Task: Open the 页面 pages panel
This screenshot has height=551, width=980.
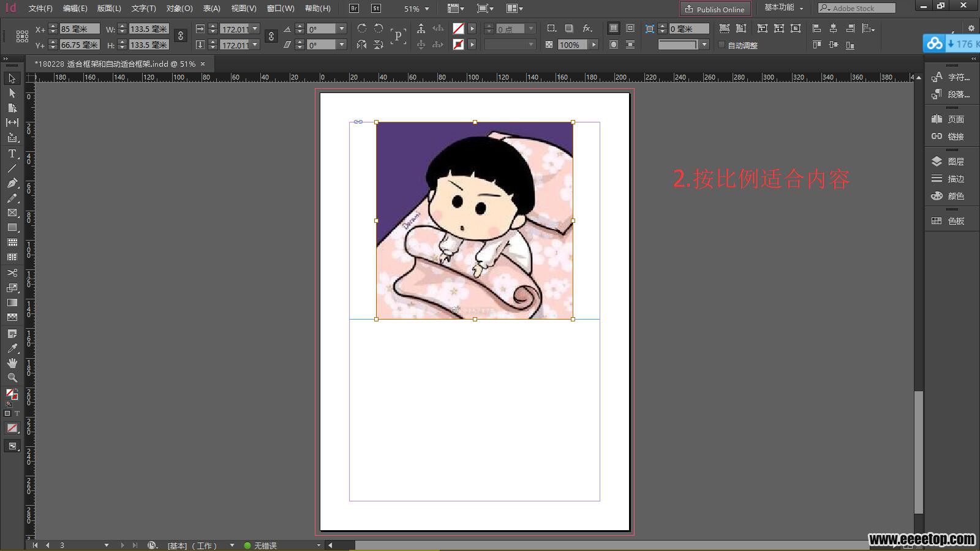Action: (948, 119)
